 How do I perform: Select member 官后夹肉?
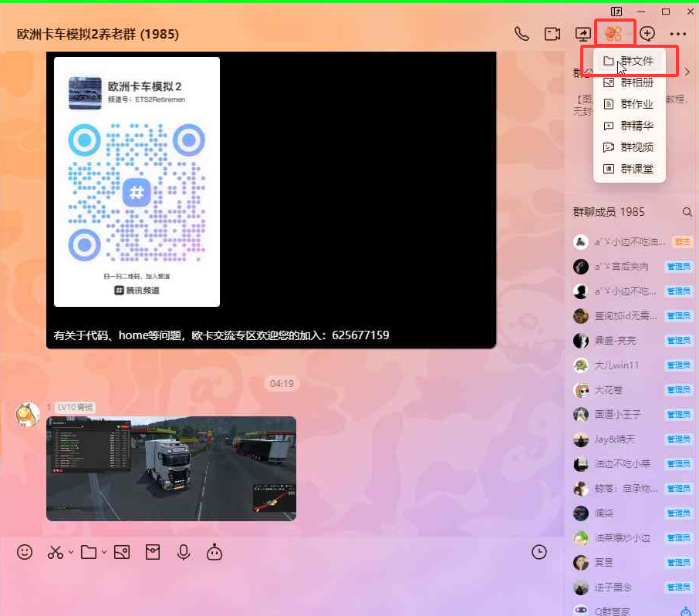[x=632, y=266]
